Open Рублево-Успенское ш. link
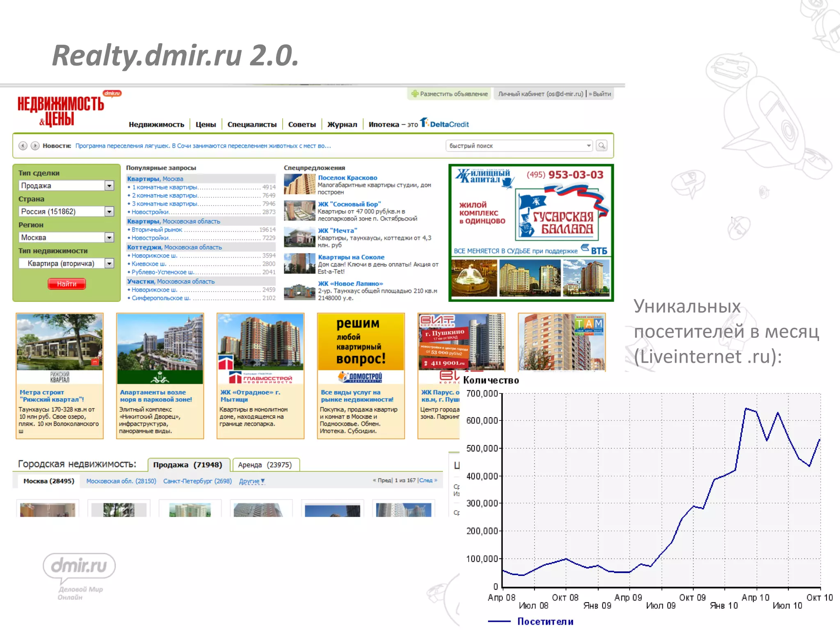The image size is (840, 630). [162, 272]
